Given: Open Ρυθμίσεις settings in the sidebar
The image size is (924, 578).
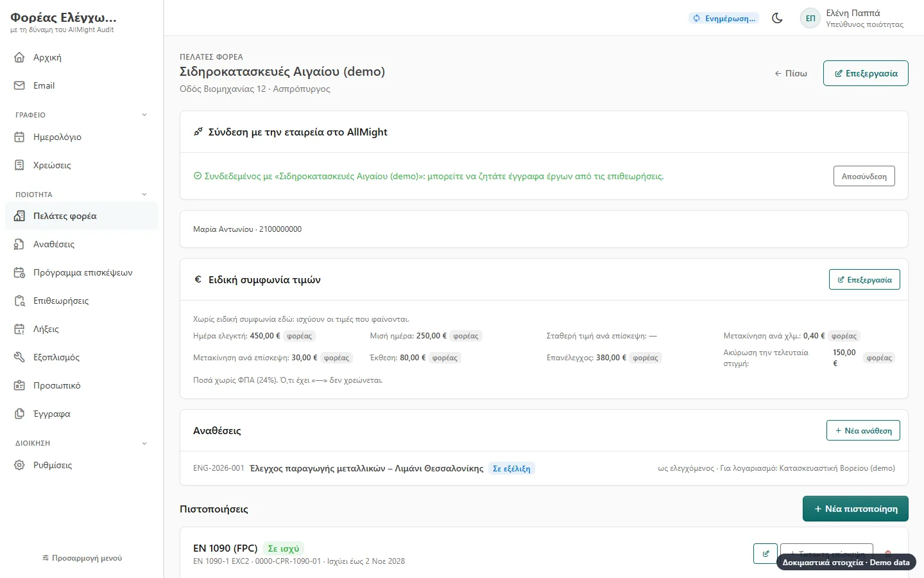Looking at the screenshot, I should coord(81,465).
